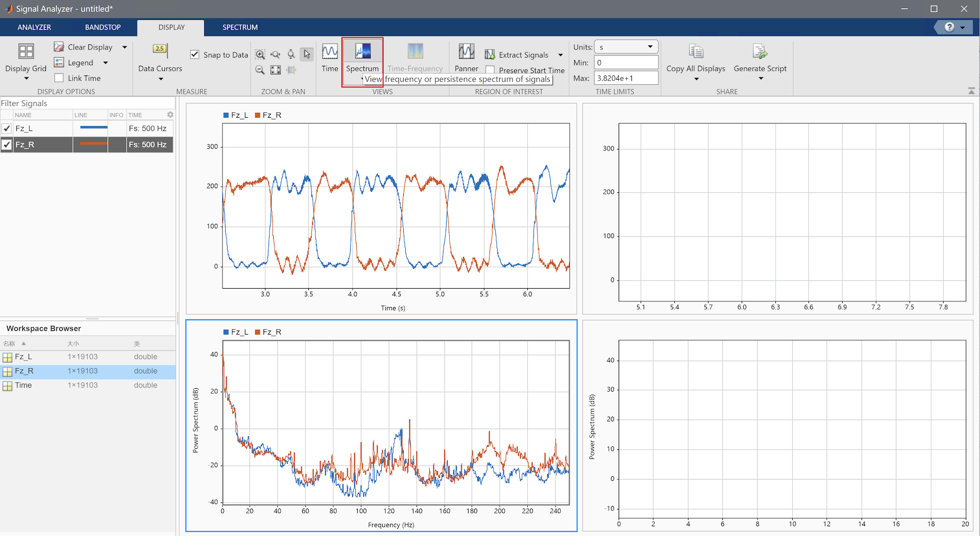The image size is (980, 536).
Task: Click the Fz_R line color swatch
Action: pyautogui.click(x=90, y=144)
